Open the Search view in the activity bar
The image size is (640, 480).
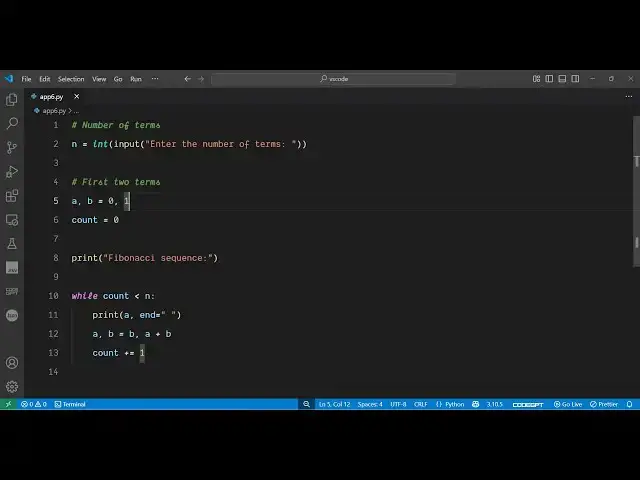12,123
